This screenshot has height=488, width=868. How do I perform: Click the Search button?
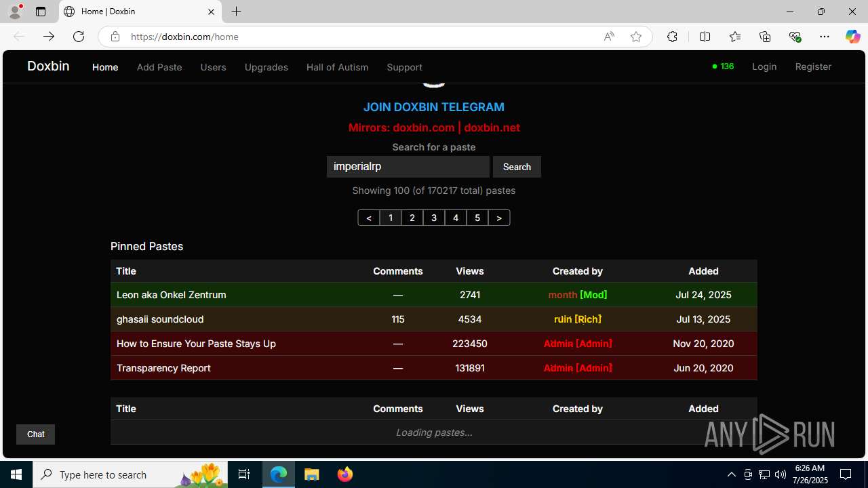pyautogui.click(x=517, y=167)
